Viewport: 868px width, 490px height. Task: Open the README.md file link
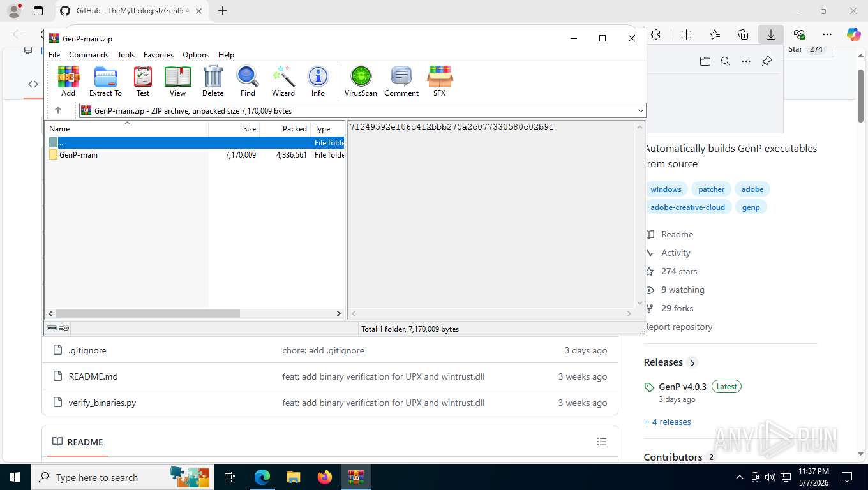pos(93,376)
